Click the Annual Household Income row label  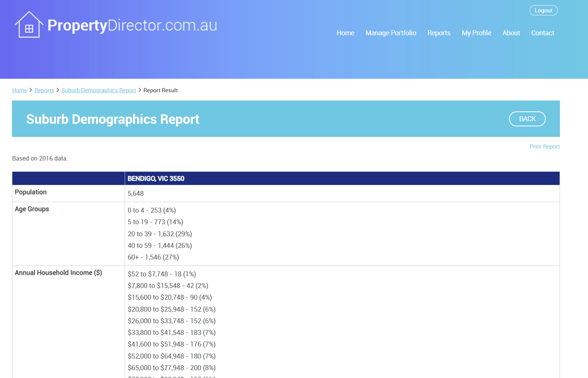(58, 273)
